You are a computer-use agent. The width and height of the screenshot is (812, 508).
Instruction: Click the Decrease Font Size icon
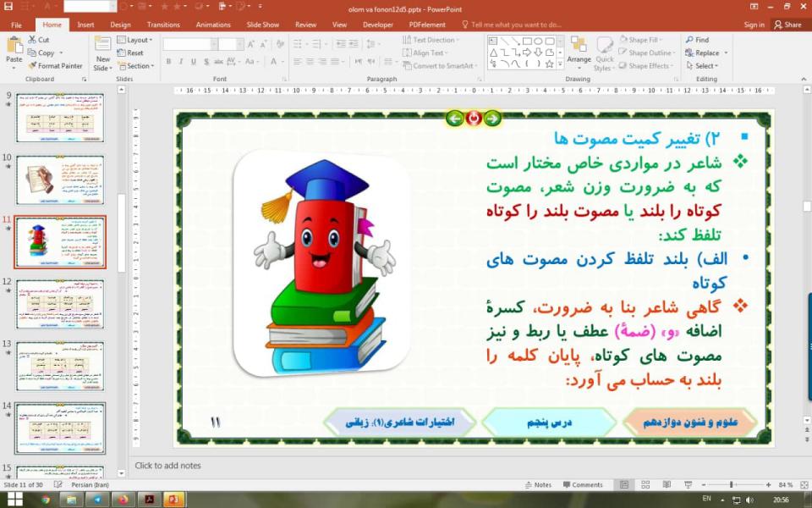pos(264,45)
